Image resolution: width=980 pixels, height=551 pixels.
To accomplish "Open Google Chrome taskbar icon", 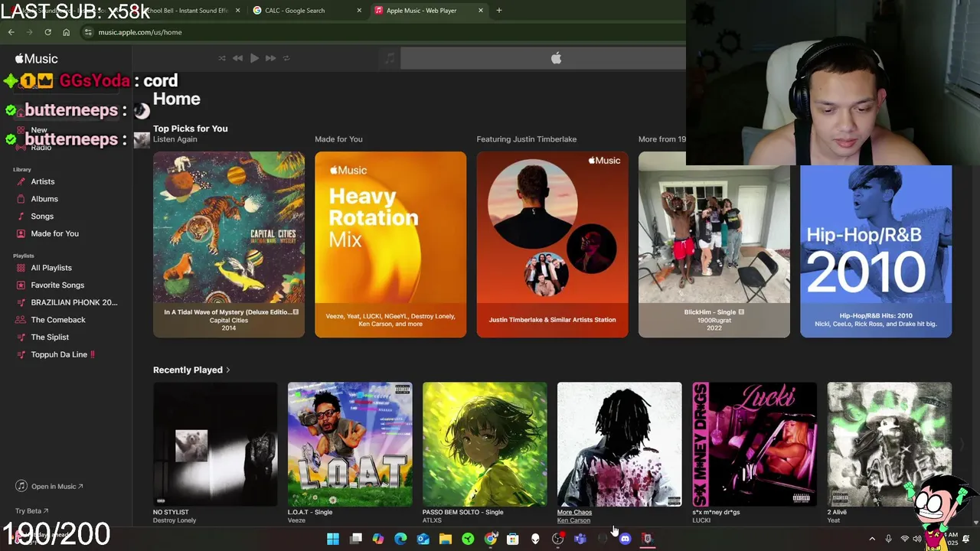I will point(491,539).
